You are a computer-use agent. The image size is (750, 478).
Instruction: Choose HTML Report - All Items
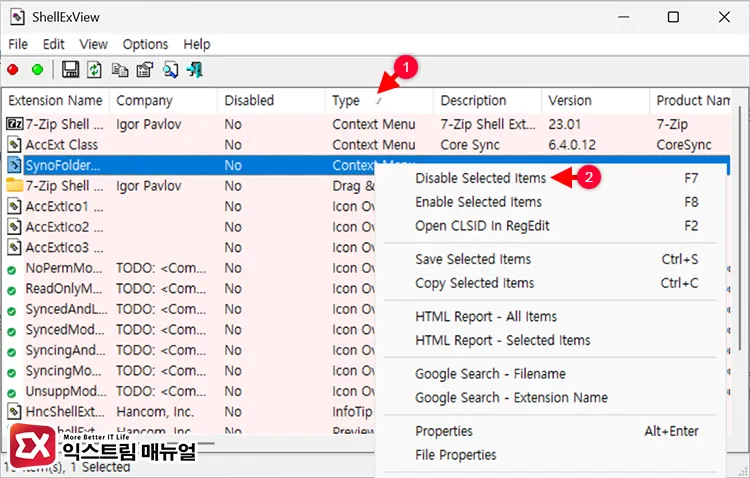tap(550, 317)
